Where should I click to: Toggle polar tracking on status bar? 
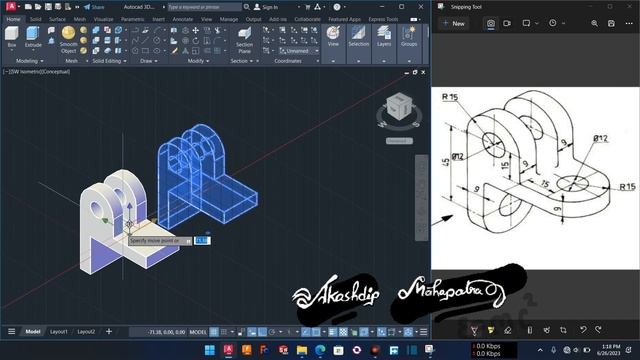point(272,332)
